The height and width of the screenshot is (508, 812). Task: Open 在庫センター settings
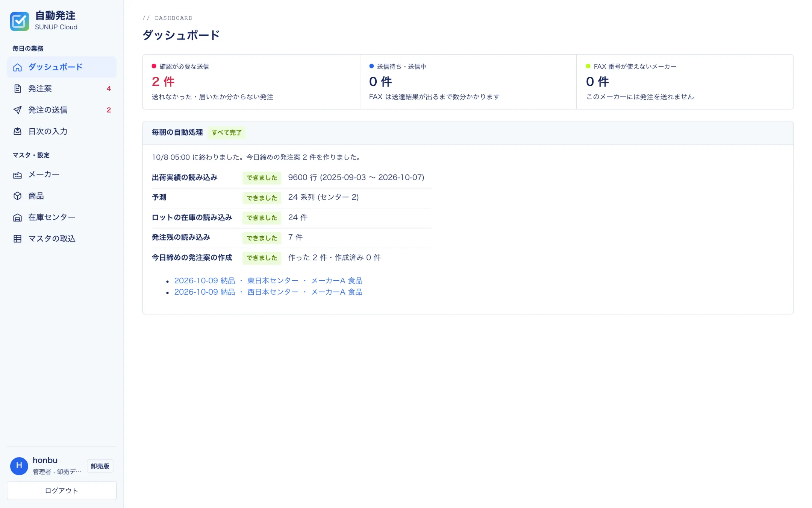pyautogui.click(x=62, y=217)
